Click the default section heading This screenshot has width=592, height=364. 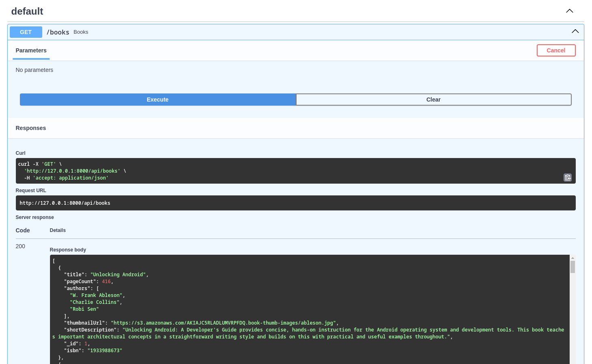[27, 11]
